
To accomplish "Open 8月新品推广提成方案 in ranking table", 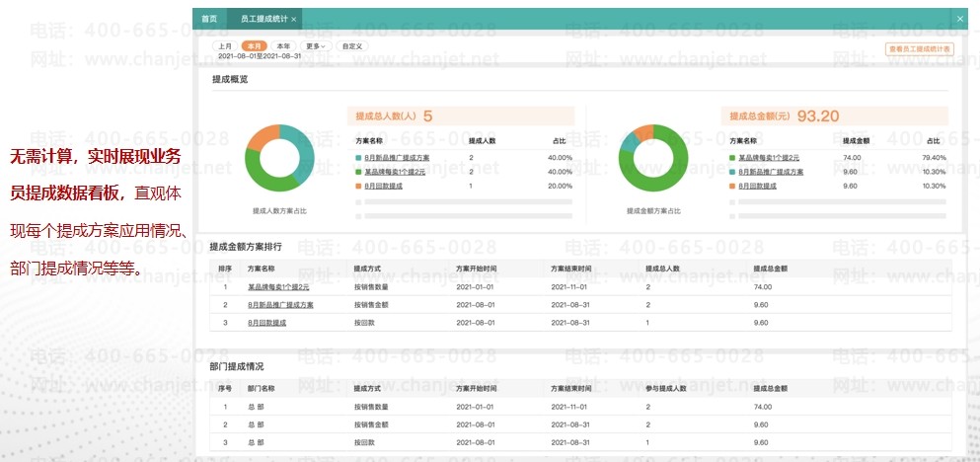I will 280,305.
